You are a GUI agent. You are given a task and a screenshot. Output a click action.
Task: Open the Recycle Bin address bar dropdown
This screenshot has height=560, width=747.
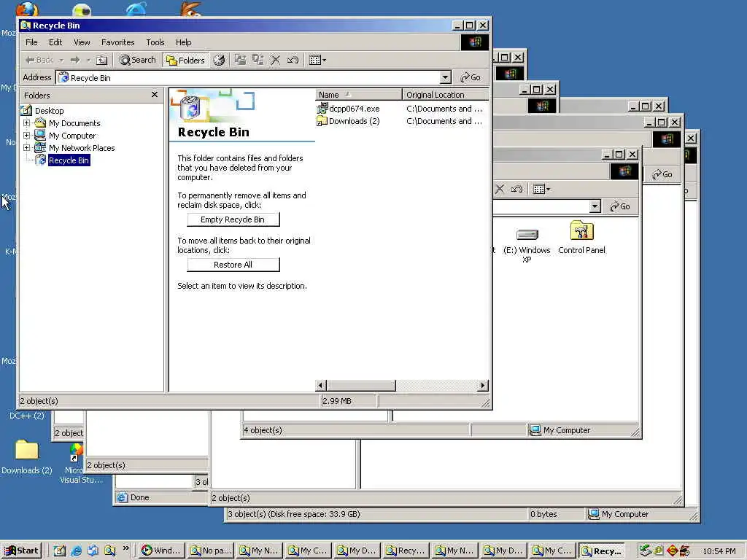pos(445,77)
